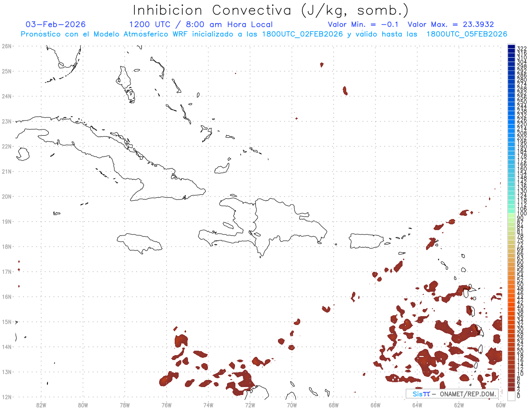The height and width of the screenshot is (411, 532).
Task: Click the 15N latitude label
Action: [x=6, y=321]
